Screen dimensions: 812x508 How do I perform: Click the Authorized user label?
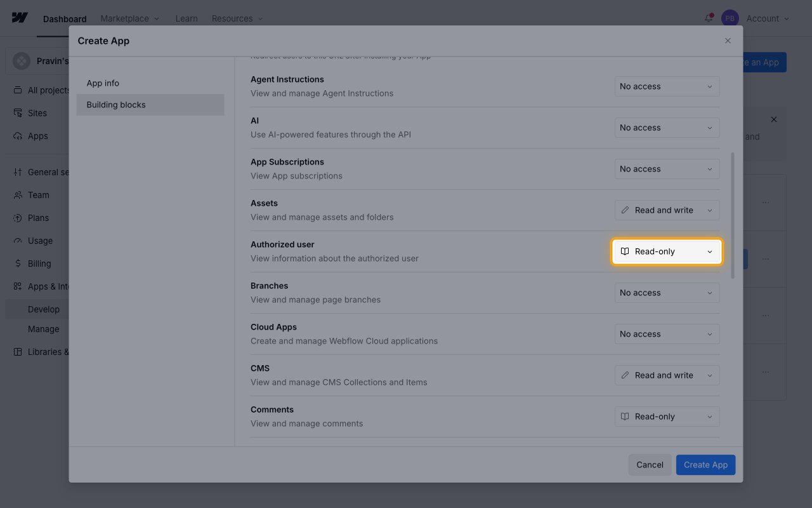[282, 244]
